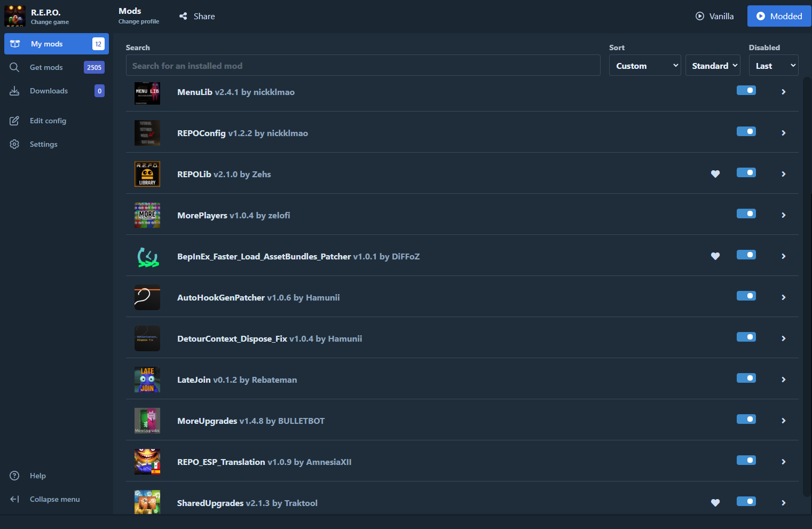Image resolution: width=812 pixels, height=529 pixels.
Task: Launch the game in Vanilla mode
Action: (x=714, y=16)
